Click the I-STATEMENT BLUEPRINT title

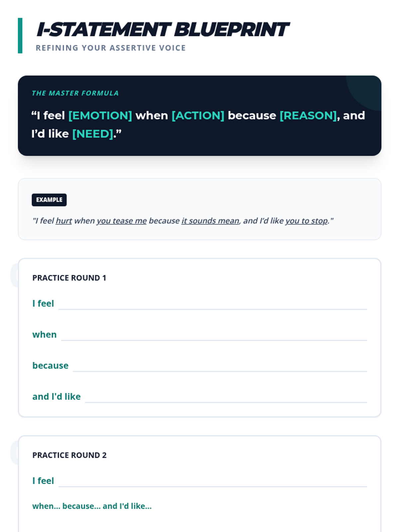[x=163, y=29]
